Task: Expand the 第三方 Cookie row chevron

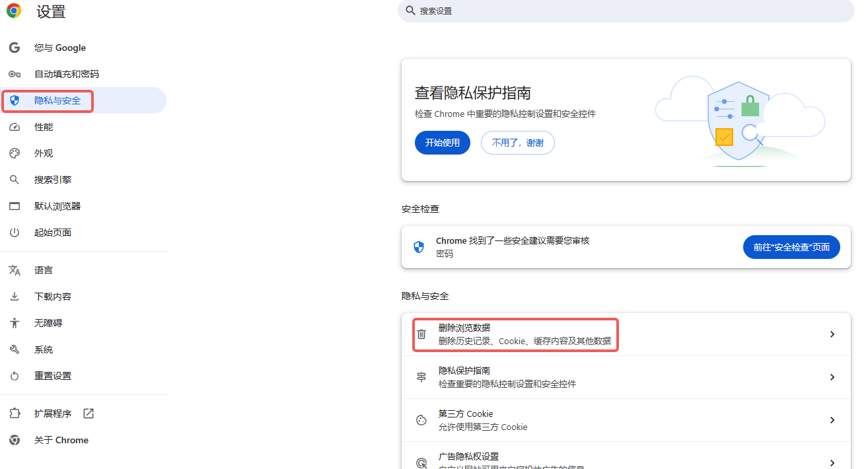Action: point(832,419)
